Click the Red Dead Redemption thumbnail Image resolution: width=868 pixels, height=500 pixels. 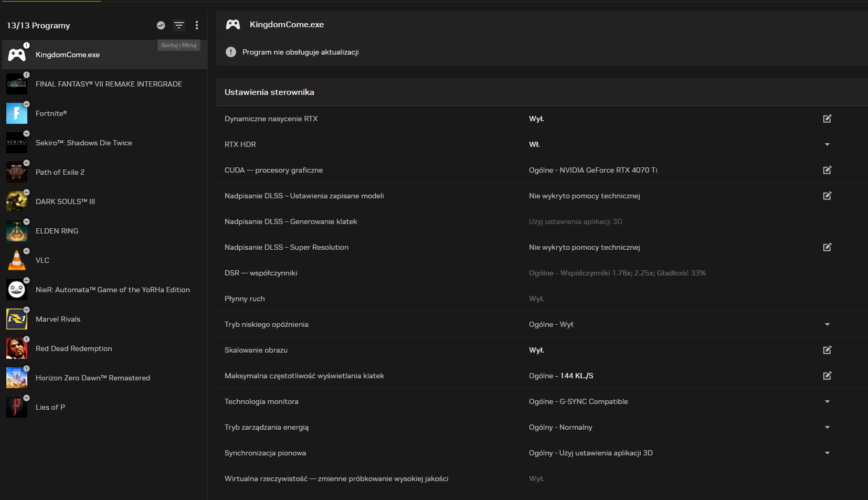pyautogui.click(x=17, y=348)
